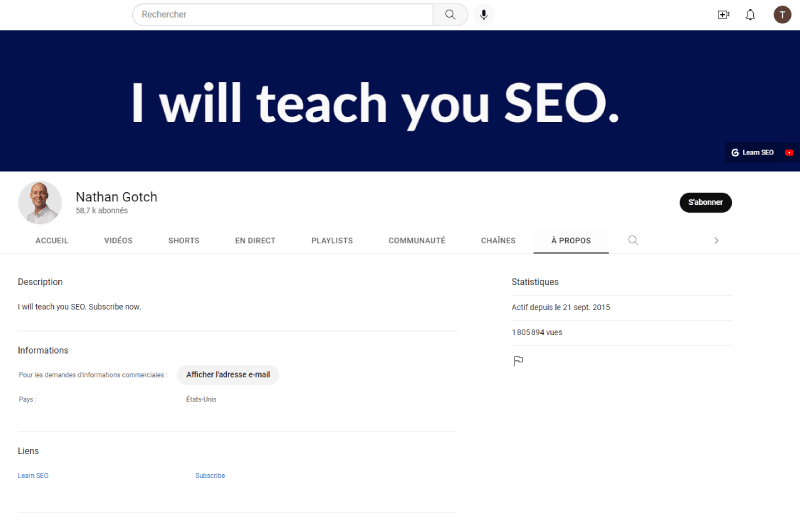Click the red YouTube icon on banner

pyautogui.click(x=789, y=153)
